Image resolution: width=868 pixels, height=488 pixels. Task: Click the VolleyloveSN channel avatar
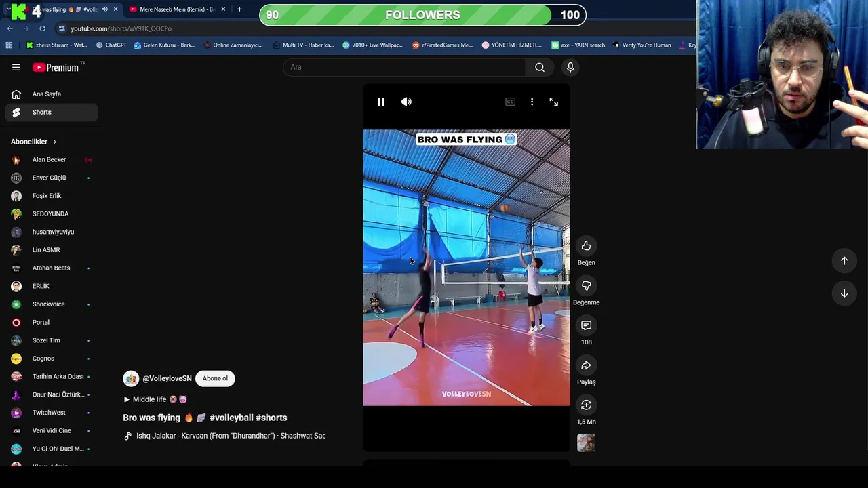(131, 378)
